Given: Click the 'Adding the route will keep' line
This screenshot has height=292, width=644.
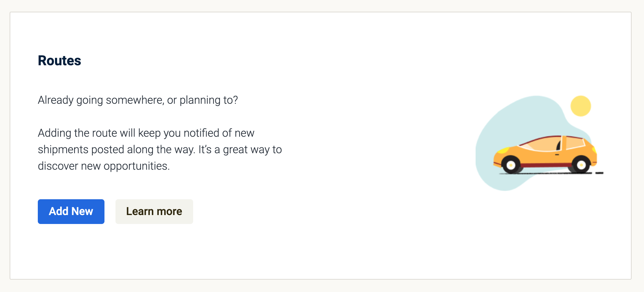Looking at the screenshot, I should click(x=146, y=133).
